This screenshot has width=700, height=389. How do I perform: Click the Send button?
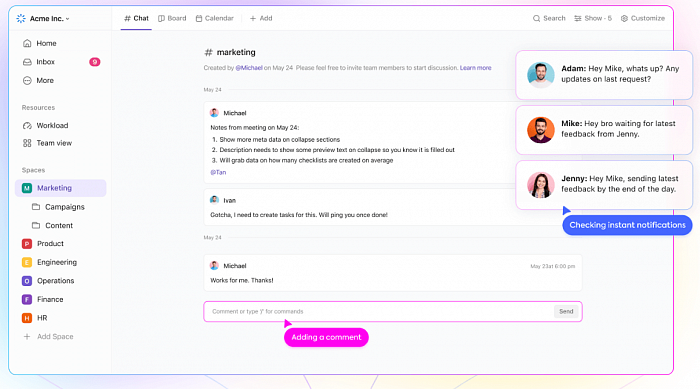(x=566, y=311)
